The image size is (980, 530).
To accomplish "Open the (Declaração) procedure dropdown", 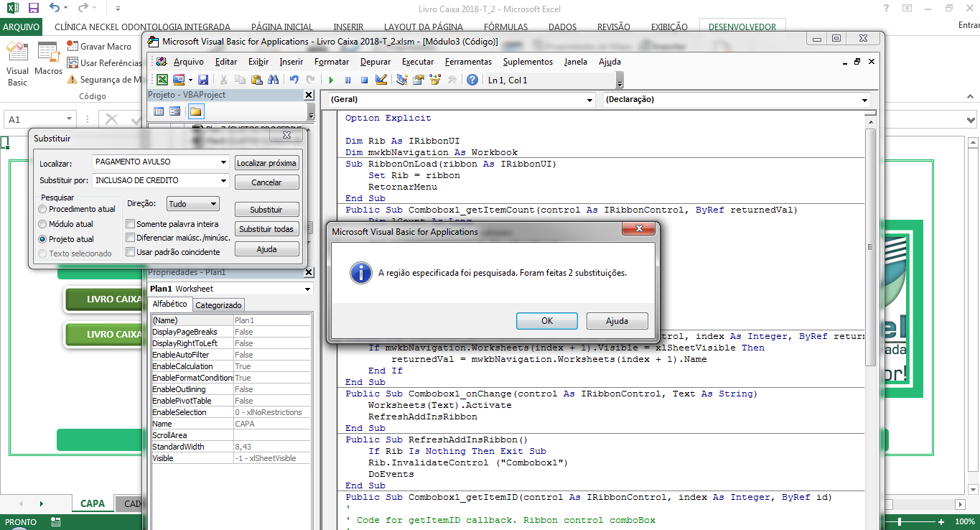I will (864, 100).
